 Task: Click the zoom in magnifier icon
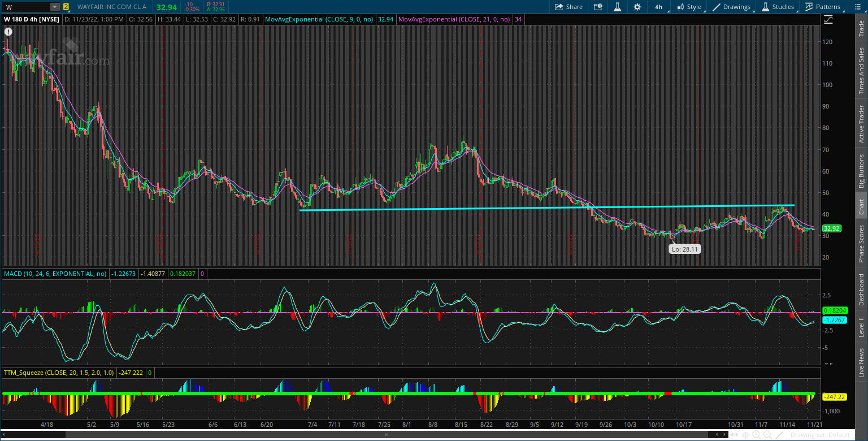756,435
